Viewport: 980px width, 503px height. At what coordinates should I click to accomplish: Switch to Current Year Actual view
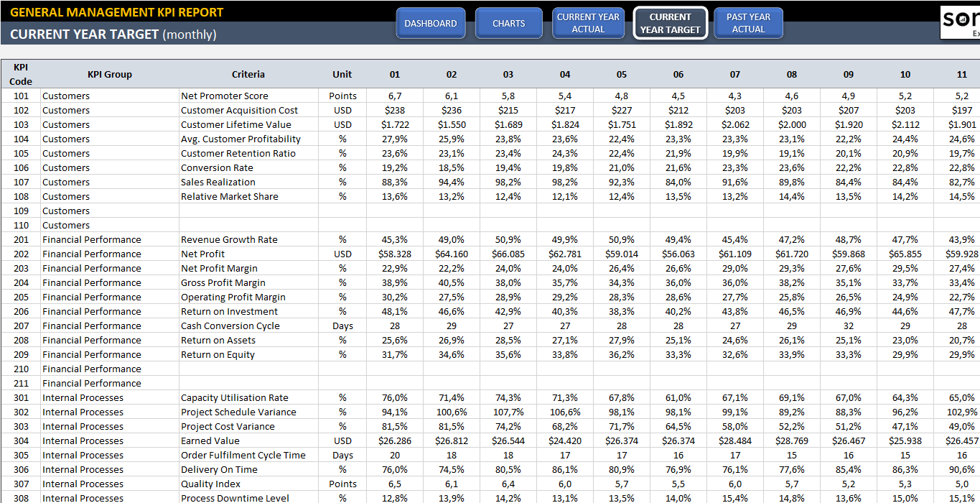tap(588, 22)
